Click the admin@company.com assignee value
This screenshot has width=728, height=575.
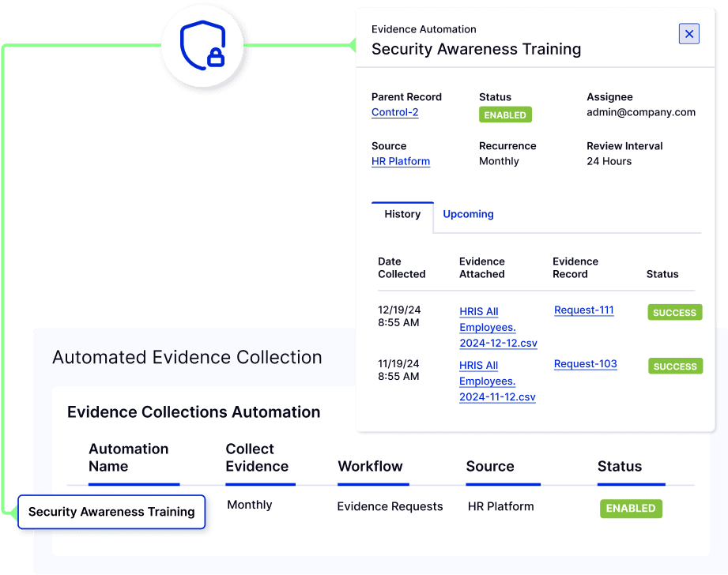(x=641, y=111)
